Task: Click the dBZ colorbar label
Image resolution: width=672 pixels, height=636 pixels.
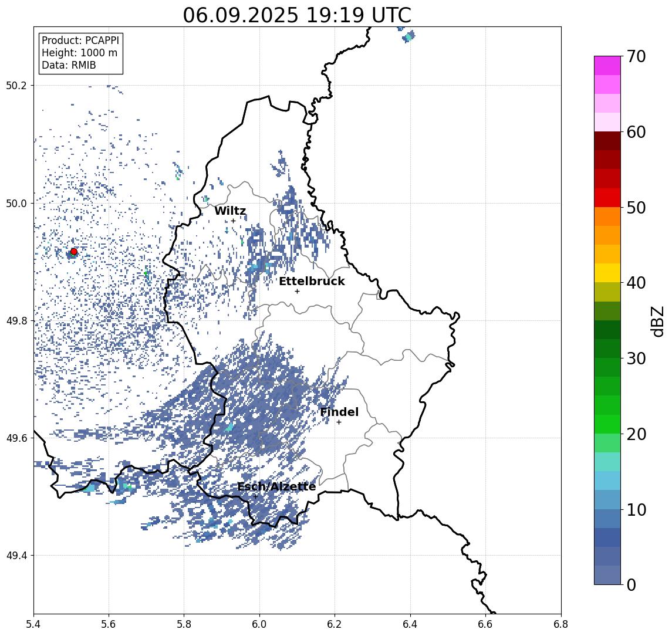Action: [657, 322]
